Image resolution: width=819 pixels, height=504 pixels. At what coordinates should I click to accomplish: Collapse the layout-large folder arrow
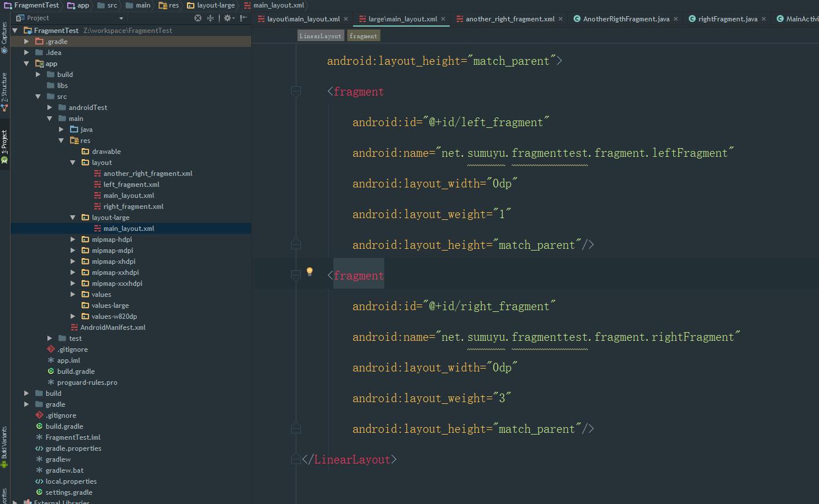73,218
